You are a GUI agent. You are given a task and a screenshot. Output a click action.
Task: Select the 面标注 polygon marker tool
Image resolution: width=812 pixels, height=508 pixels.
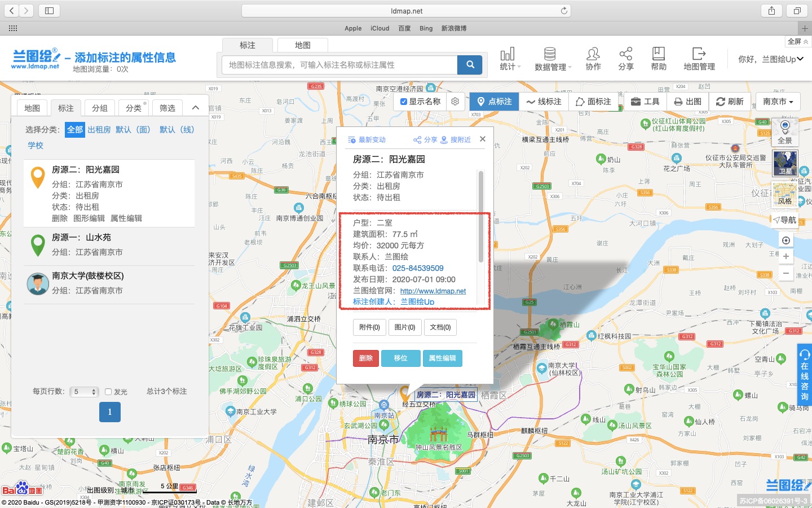click(x=593, y=102)
